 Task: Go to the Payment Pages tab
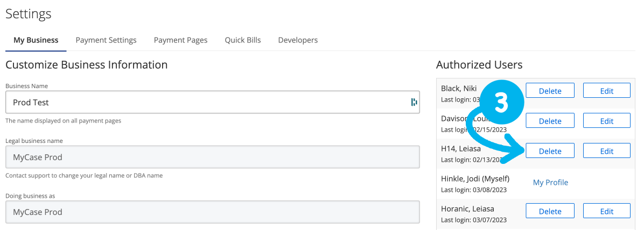point(180,40)
